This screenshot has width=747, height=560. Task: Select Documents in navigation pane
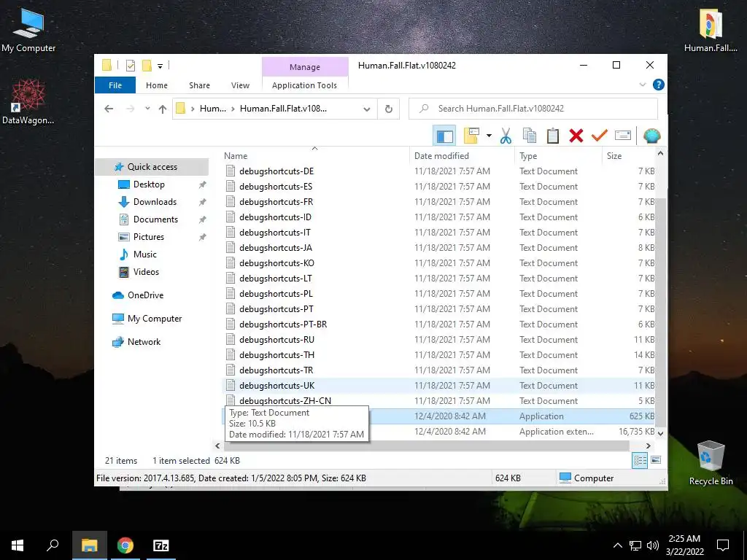155,219
